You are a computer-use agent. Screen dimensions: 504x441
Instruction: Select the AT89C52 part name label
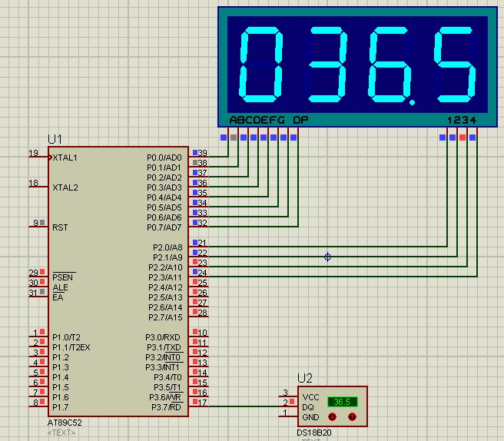click(x=65, y=423)
